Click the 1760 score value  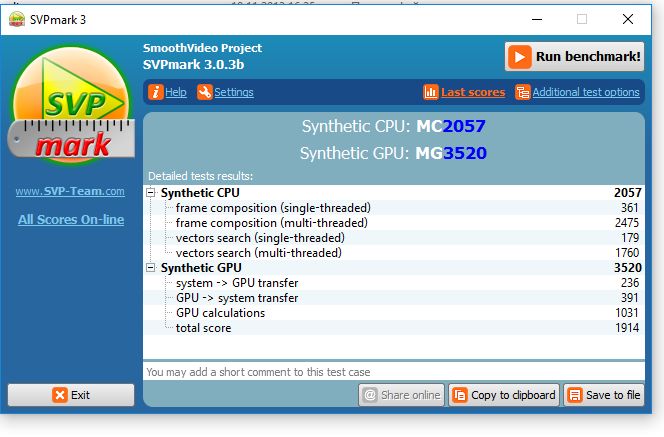[x=627, y=253]
